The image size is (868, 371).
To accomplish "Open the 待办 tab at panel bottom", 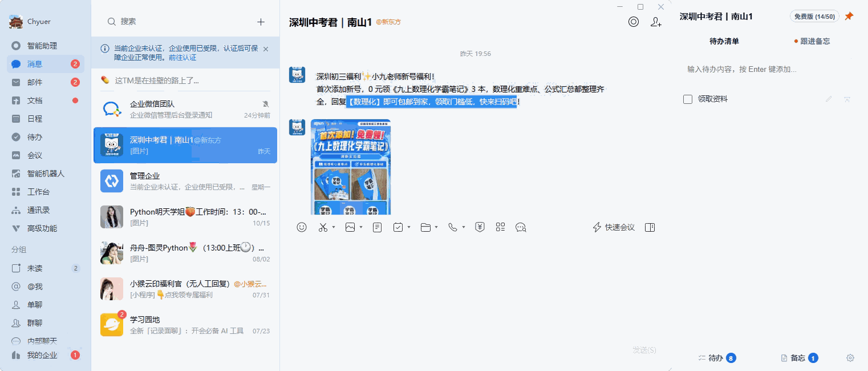I will click(x=717, y=358).
